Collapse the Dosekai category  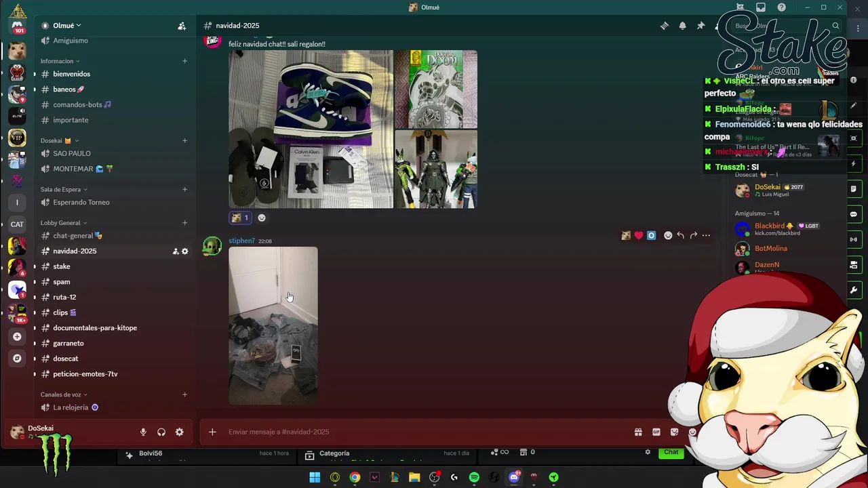pos(60,141)
